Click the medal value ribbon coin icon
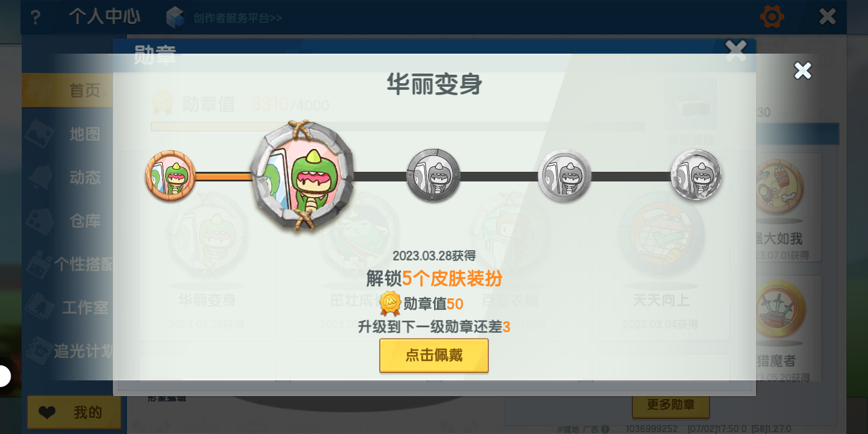868x434 pixels. [x=390, y=303]
